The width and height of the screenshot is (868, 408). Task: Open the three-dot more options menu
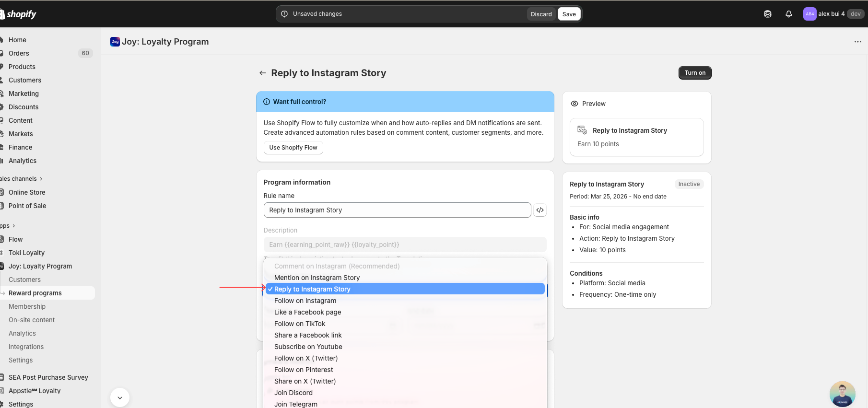coord(857,42)
